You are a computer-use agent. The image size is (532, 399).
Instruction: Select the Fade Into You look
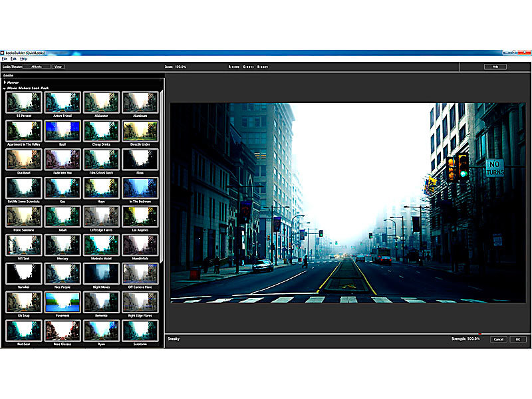coord(63,160)
